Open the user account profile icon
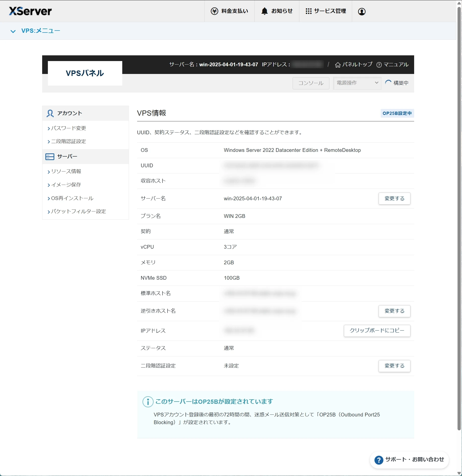 click(362, 11)
